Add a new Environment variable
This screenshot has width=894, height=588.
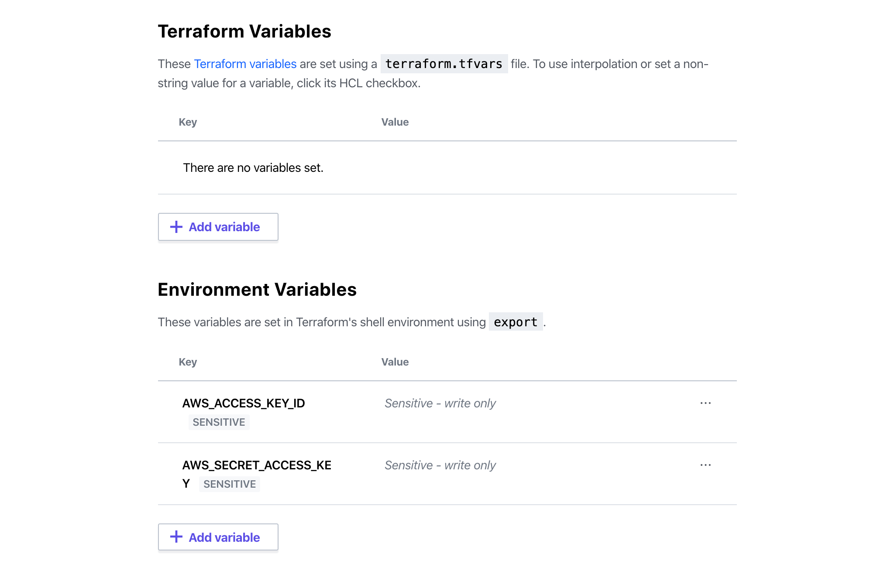pyautogui.click(x=218, y=537)
